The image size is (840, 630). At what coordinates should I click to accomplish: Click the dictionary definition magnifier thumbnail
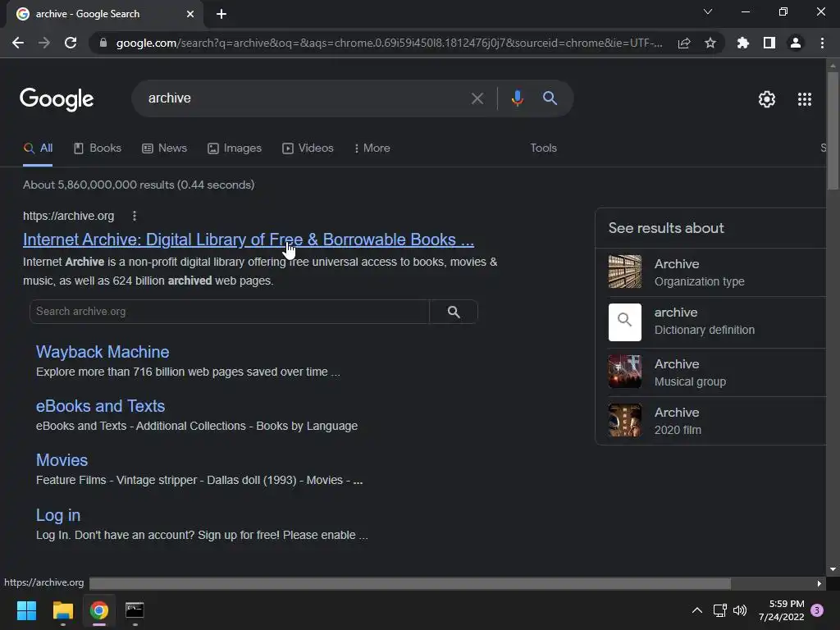pos(624,322)
